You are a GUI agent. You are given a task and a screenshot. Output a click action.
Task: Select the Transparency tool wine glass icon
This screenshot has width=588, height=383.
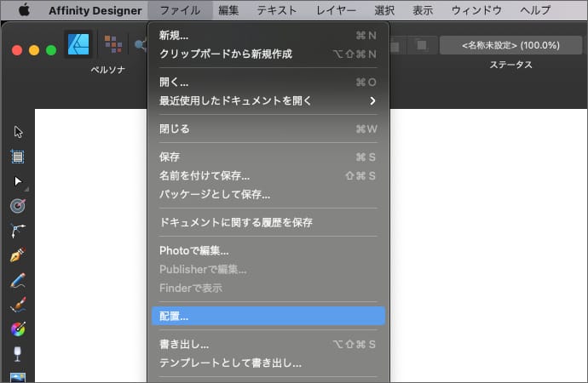click(x=18, y=353)
